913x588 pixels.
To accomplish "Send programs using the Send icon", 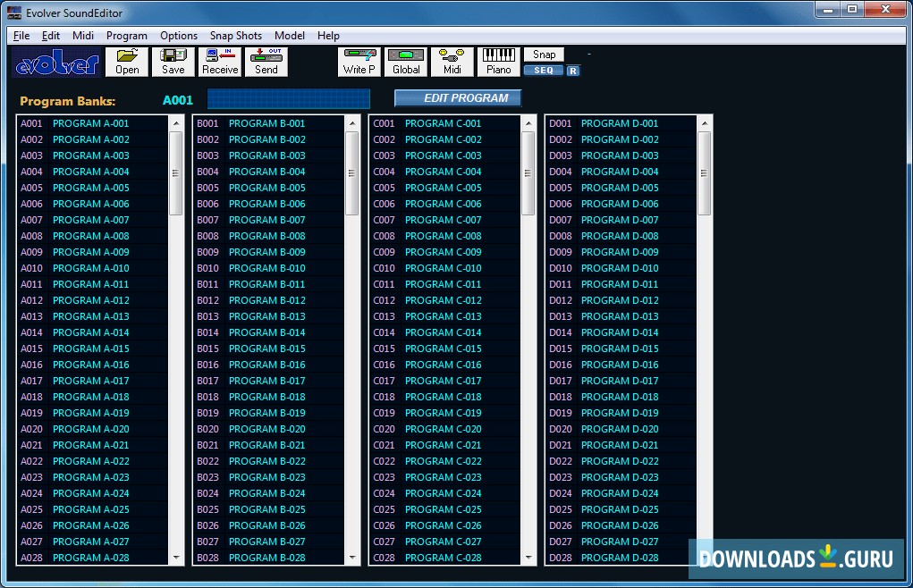I will 266,61.
